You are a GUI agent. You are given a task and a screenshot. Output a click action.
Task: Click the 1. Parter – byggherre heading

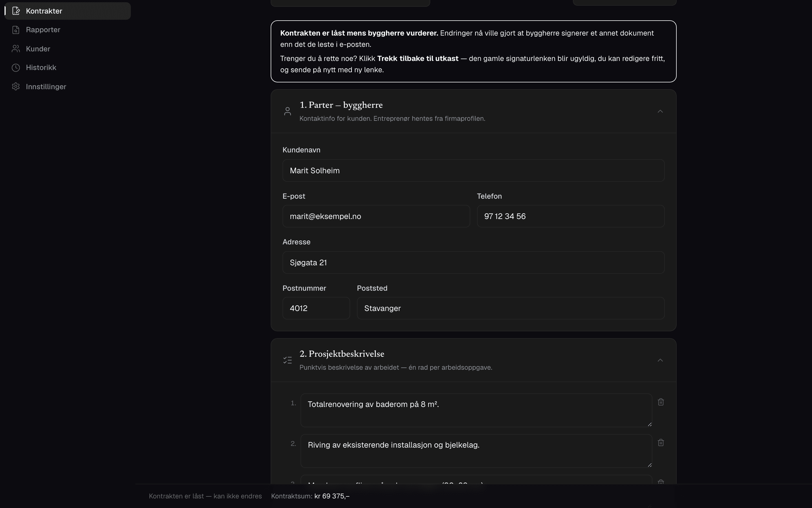pos(341,105)
